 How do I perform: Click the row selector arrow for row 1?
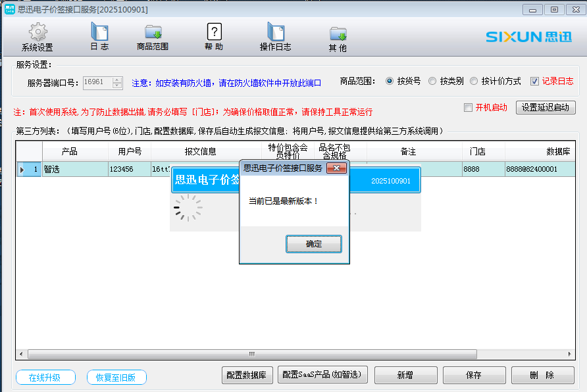22,170
